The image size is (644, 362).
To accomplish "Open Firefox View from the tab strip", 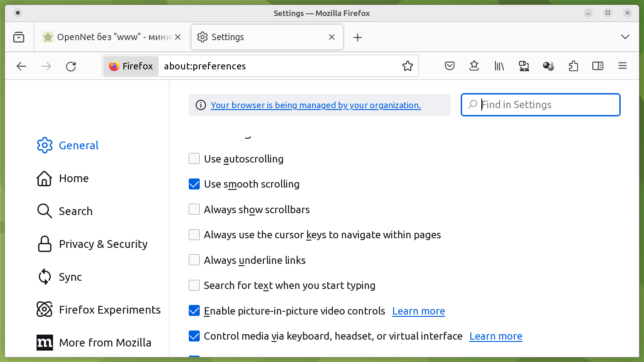I will coord(19,37).
